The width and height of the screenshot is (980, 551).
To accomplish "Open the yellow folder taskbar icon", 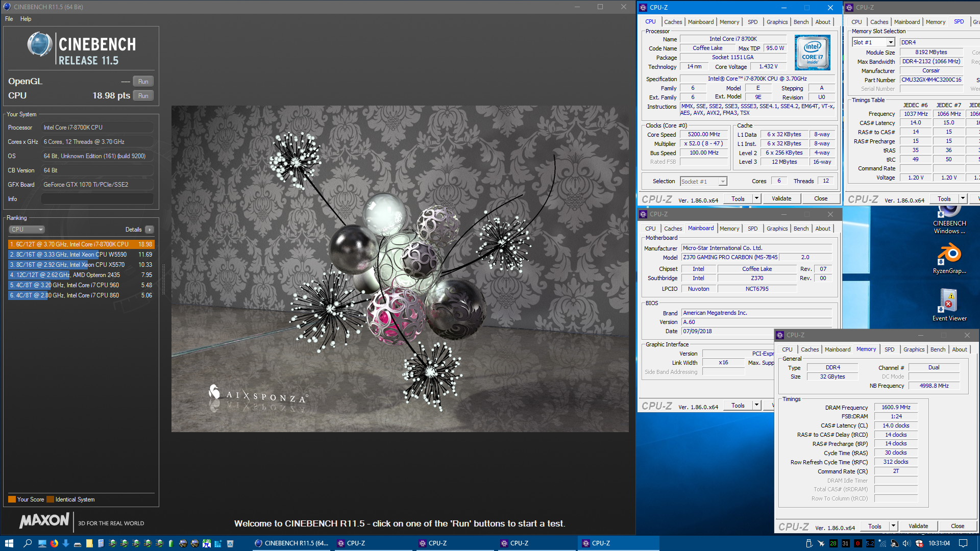I will click(89, 543).
